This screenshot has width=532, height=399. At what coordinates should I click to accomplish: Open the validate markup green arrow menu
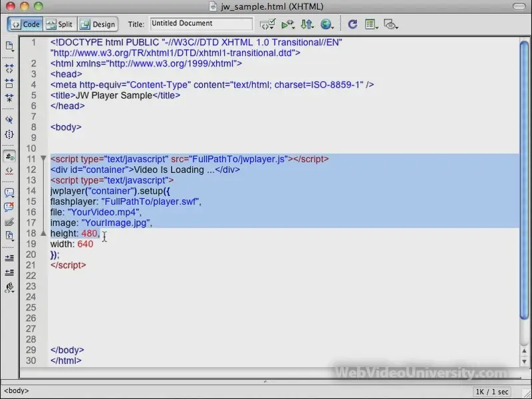pyautogui.click(x=288, y=25)
